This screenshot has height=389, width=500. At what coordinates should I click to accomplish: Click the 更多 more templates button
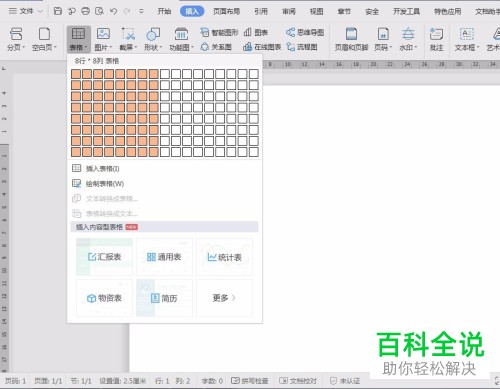click(x=224, y=298)
